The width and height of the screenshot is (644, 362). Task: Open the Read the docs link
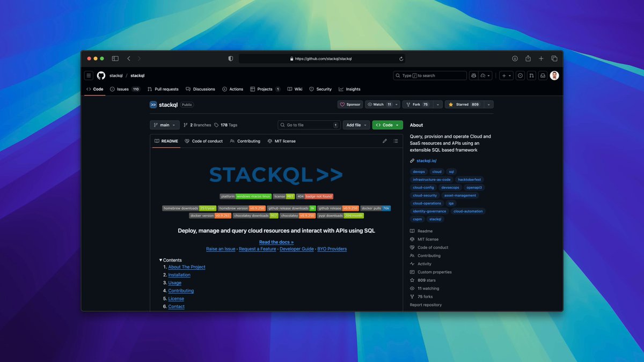point(276,242)
